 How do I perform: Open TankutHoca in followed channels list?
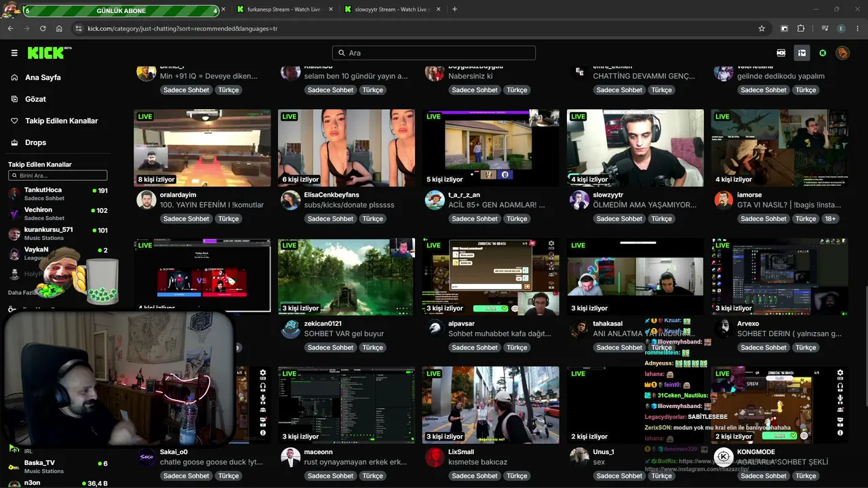[58, 194]
